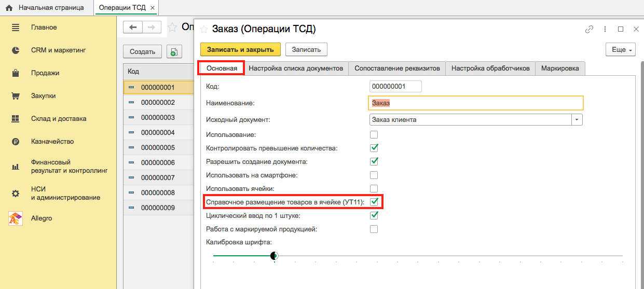
Task: Click row marker icon for 000000005
Action: coord(131,147)
